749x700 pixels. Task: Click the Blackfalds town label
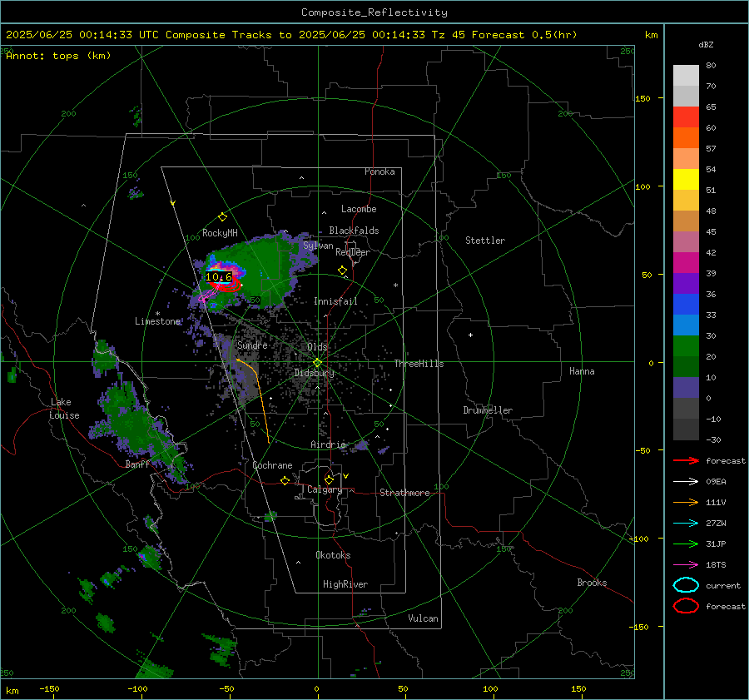pyautogui.click(x=354, y=231)
